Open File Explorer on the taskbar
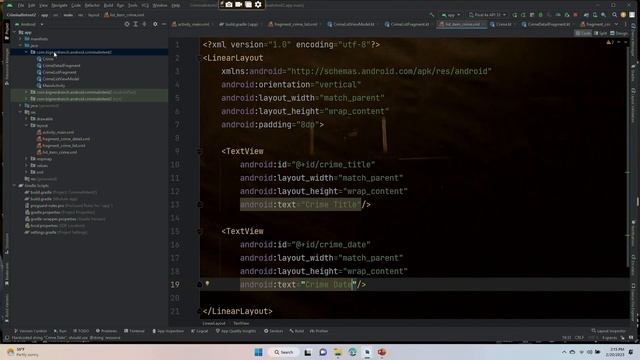This screenshot has height=360, width=640. (338, 352)
